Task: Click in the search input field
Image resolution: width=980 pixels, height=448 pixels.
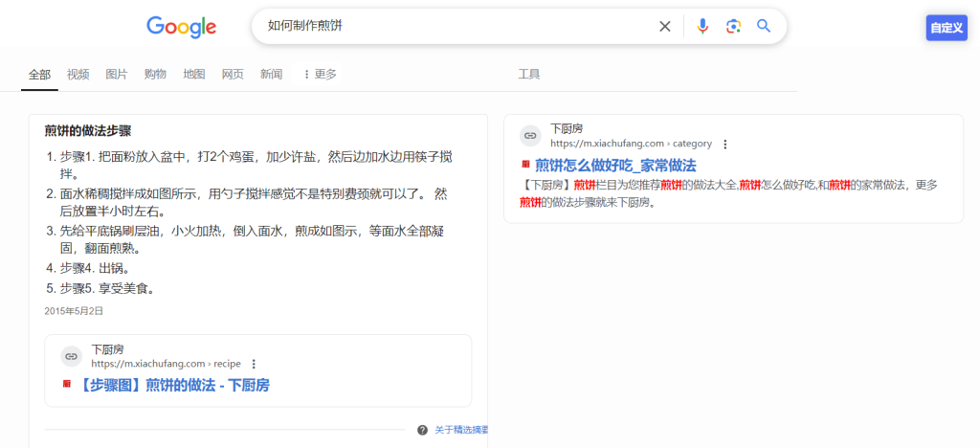Action: tap(457, 26)
